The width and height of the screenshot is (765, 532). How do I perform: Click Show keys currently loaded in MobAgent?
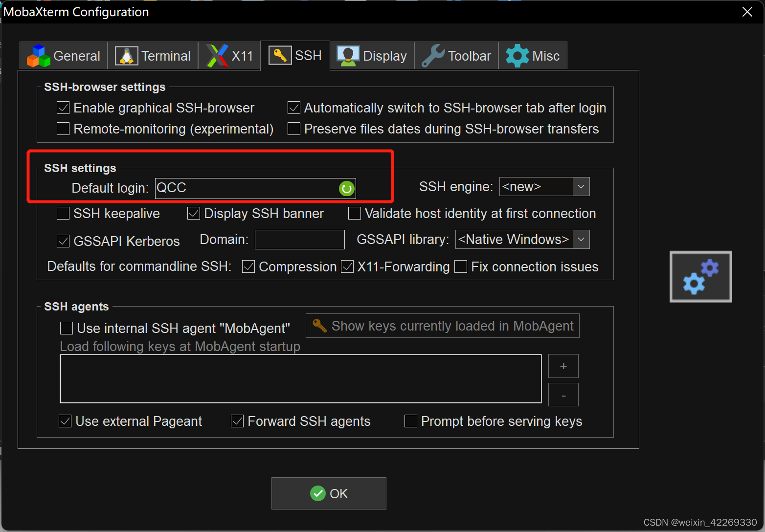tap(442, 326)
